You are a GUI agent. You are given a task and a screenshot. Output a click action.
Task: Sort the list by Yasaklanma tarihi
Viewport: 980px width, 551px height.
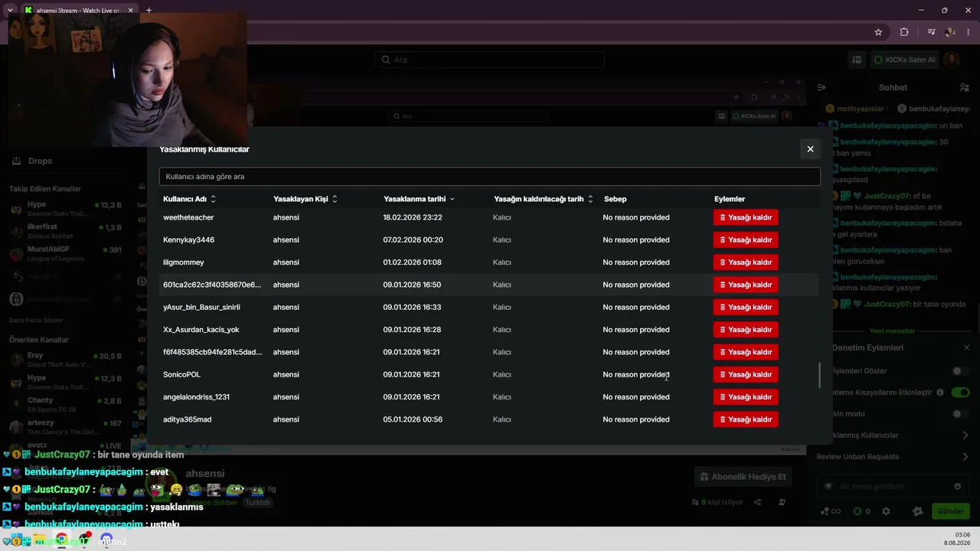pyautogui.click(x=419, y=199)
